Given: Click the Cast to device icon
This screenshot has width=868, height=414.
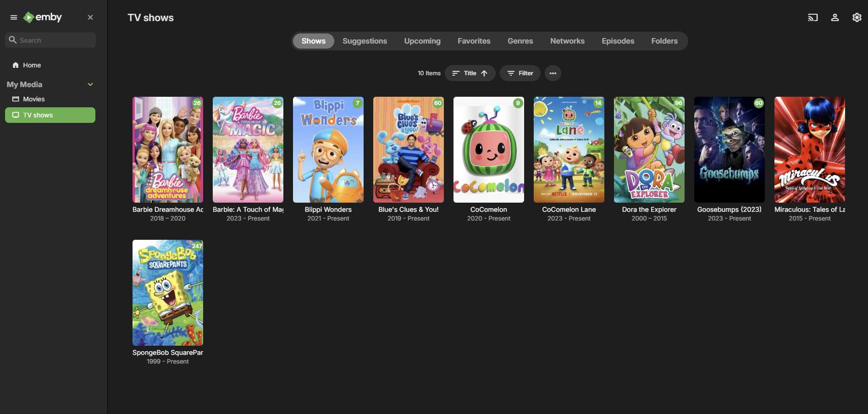Looking at the screenshot, I should 813,17.
